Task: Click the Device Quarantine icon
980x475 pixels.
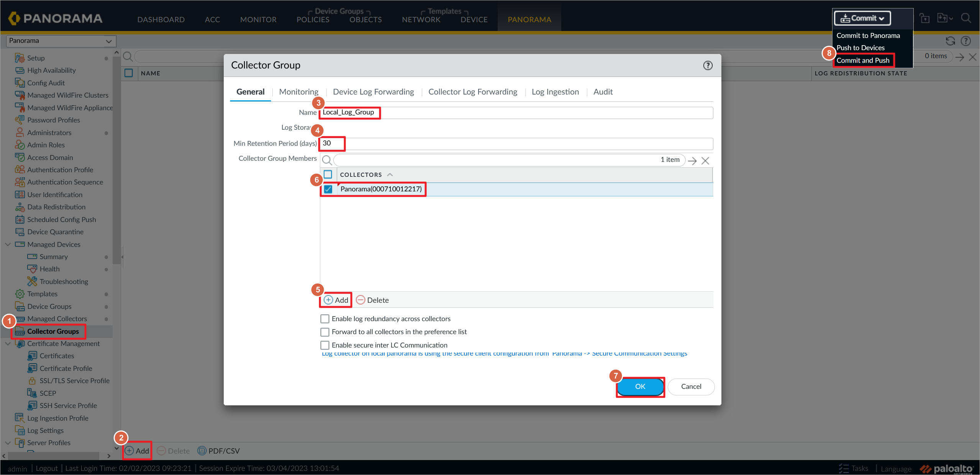Action: [x=20, y=232]
